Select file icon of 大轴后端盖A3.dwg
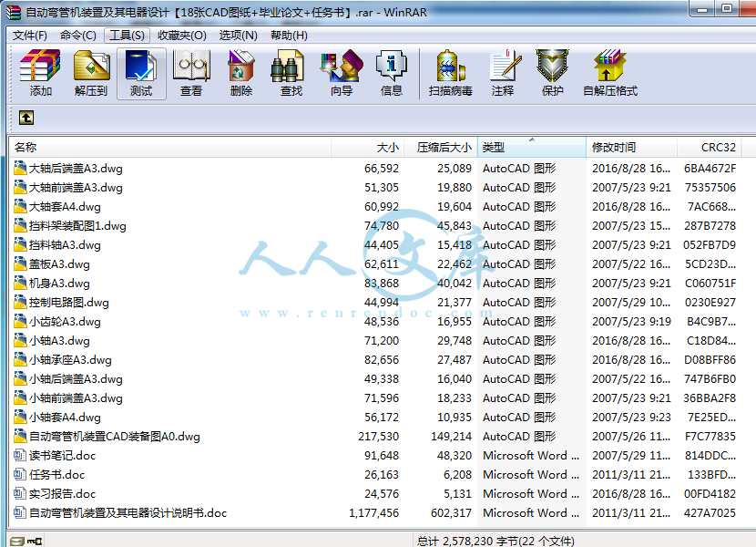 pos(20,168)
